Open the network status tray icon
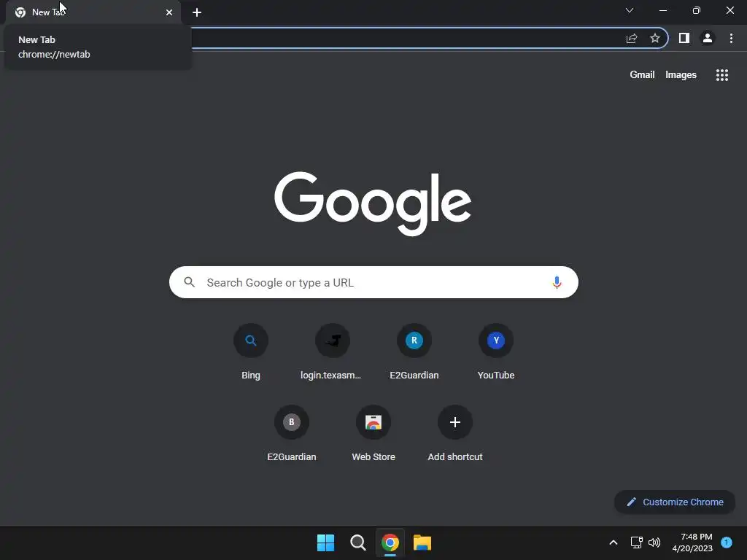This screenshot has height=560, width=747. 636,542
